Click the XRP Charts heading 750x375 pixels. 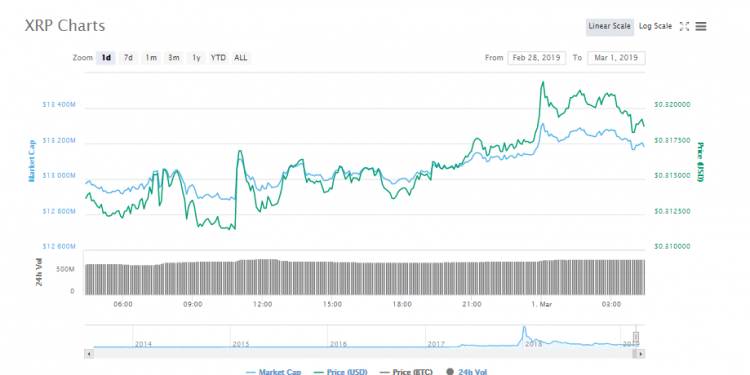tap(65, 25)
